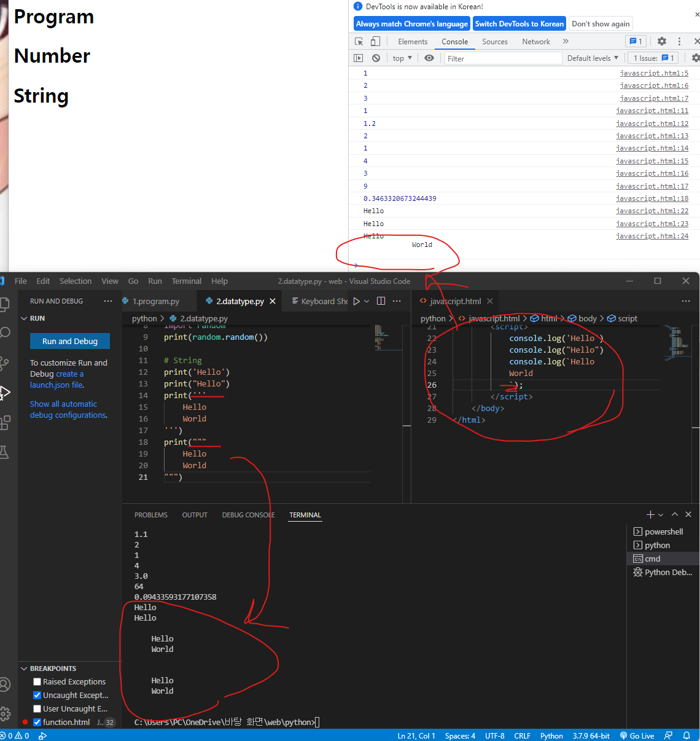The width and height of the screenshot is (700, 741).
Task: Click the 2.datatype.py minimap
Action: 387,338
